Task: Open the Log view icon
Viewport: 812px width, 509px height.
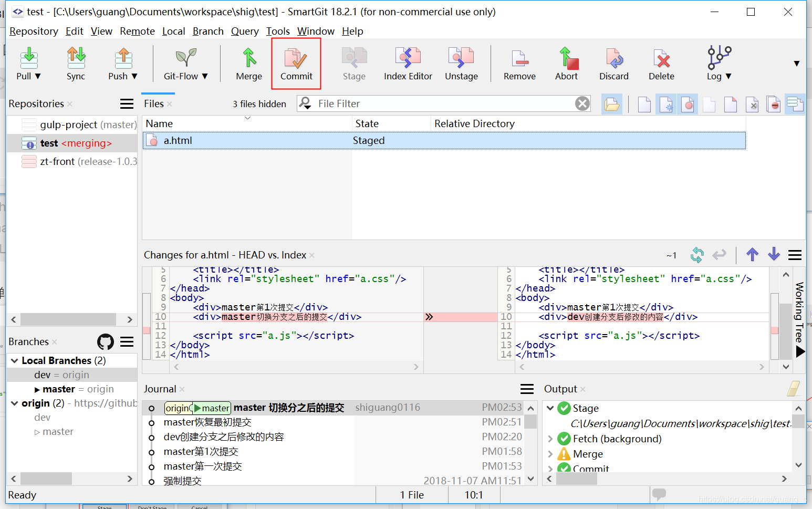Action: point(719,58)
